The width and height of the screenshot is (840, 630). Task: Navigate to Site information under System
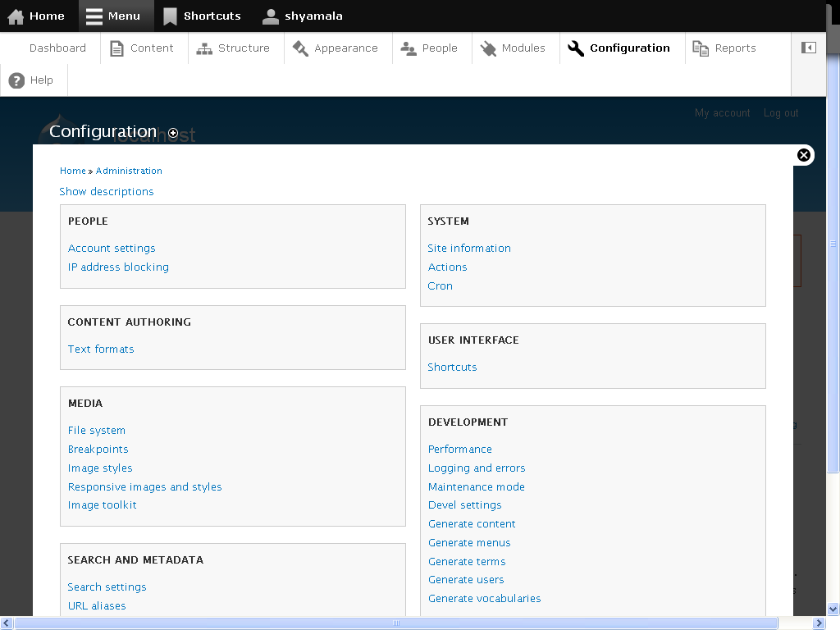pyautogui.click(x=468, y=248)
